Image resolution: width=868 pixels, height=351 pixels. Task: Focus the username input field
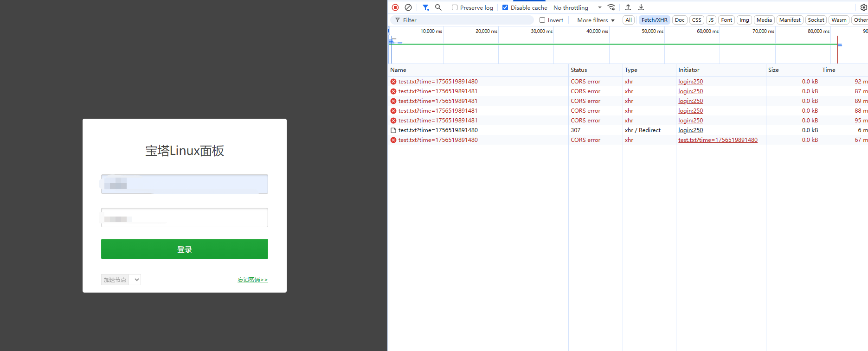point(185,184)
